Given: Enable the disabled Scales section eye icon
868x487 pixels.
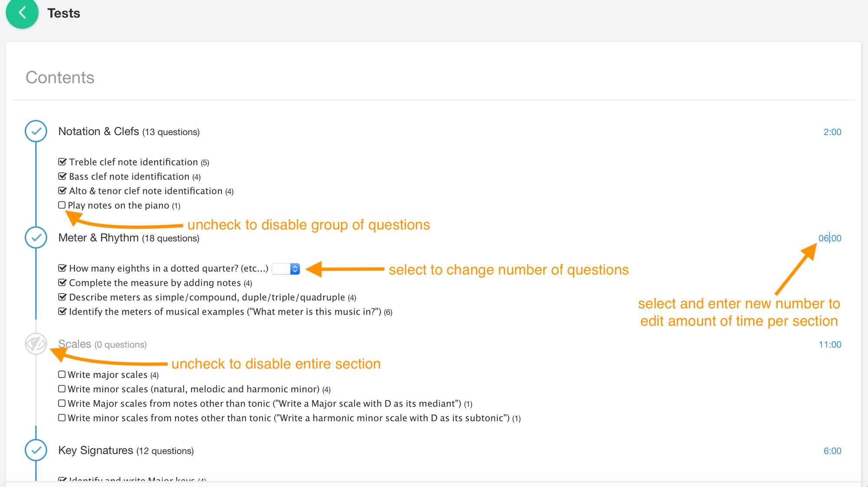Looking at the screenshot, I should pyautogui.click(x=36, y=344).
